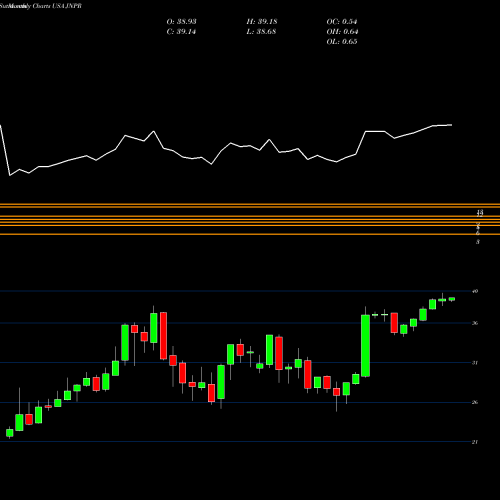Select the high value H: 39.18
Viewport: 500px width, 500px height.
pyautogui.click(x=262, y=22)
